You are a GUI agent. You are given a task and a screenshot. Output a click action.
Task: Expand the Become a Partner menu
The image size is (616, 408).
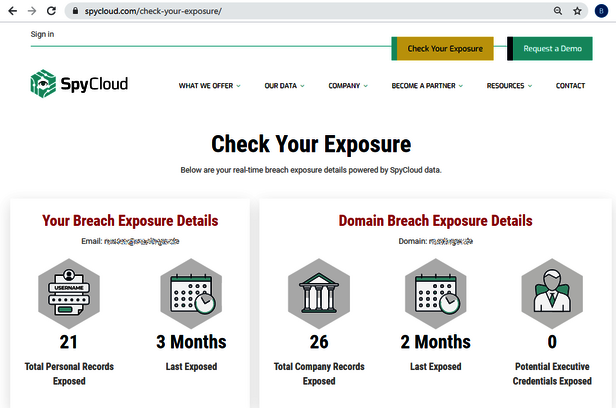click(x=427, y=86)
